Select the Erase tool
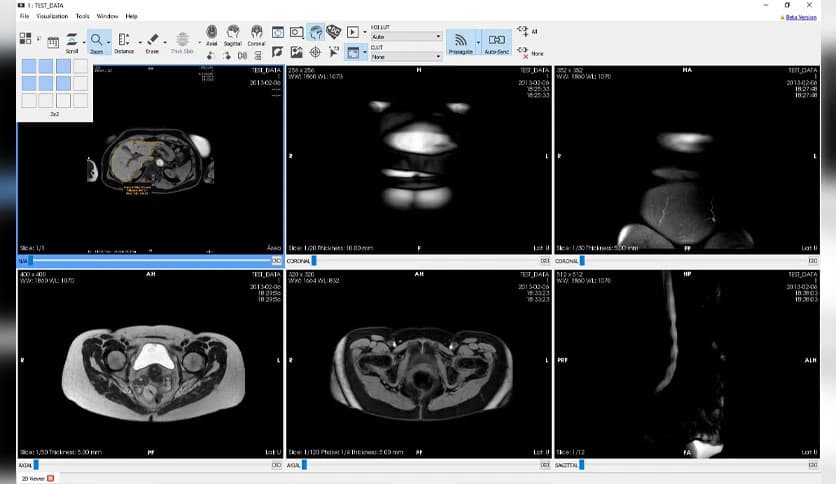 152,43
